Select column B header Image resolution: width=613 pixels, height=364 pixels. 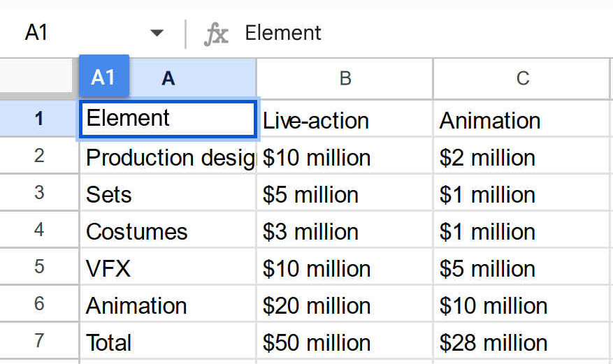[x=345, y=78]
